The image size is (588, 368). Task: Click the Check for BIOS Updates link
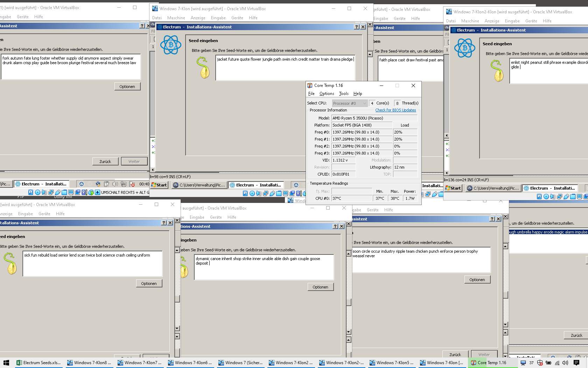pos(395,110)
